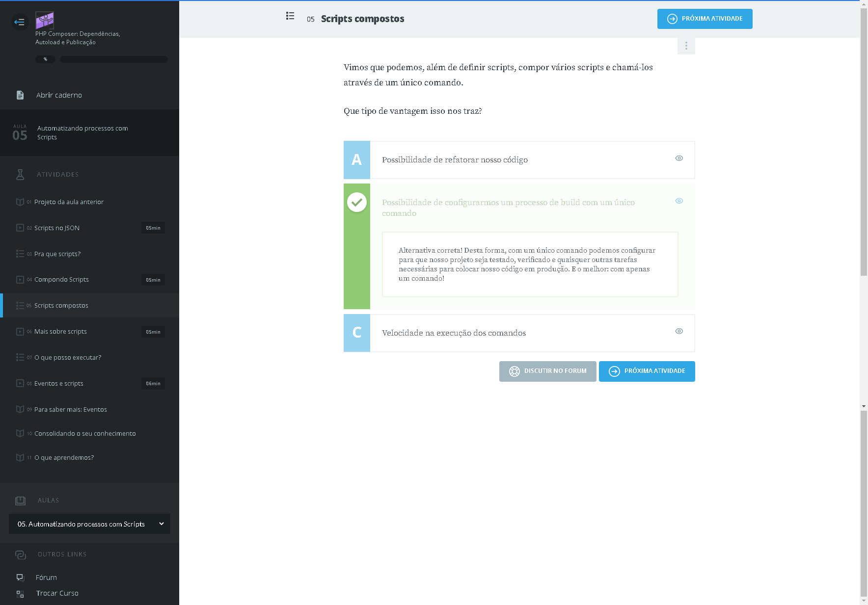Screen dimensions: 868x605
Task: Click the green checkmark on answer B
Action: click(357, 202)
